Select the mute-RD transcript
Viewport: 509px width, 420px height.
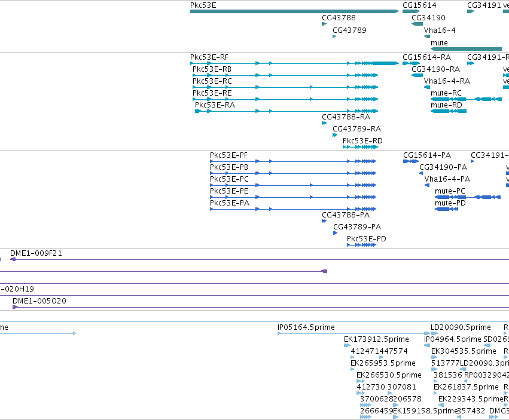449,111
